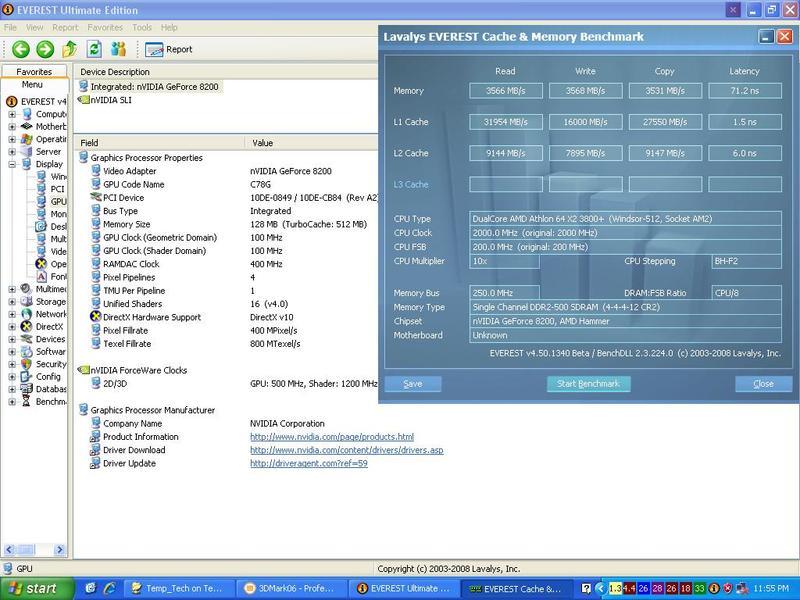The height and width of the screenshot is (600, 800).
Task: Click the right arrow of tree horizontal scrollbar
Action: click(x=60, y=549)
